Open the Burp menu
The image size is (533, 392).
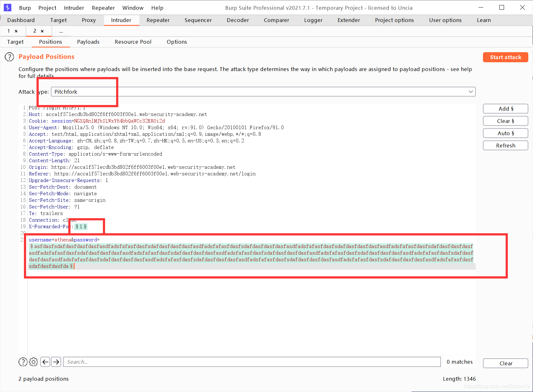point(25,8)
